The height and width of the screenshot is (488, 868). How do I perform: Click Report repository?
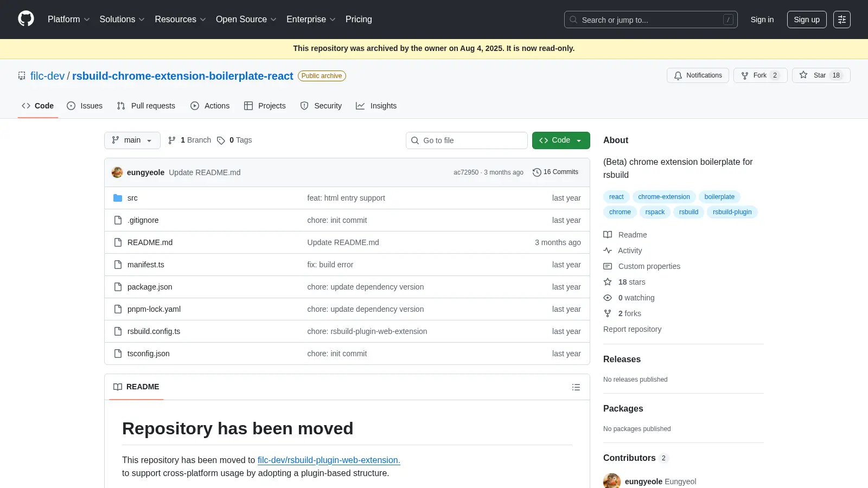pos(633,329)
